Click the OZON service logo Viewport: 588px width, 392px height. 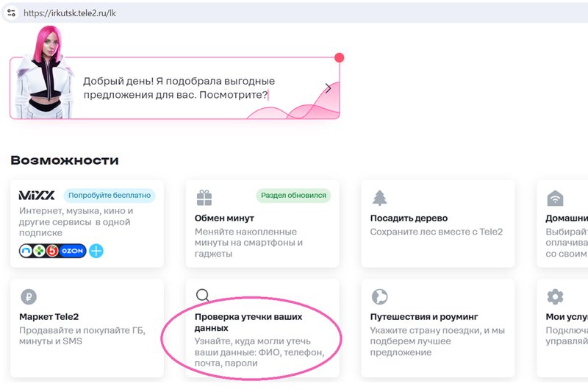[x=72, y=251]
